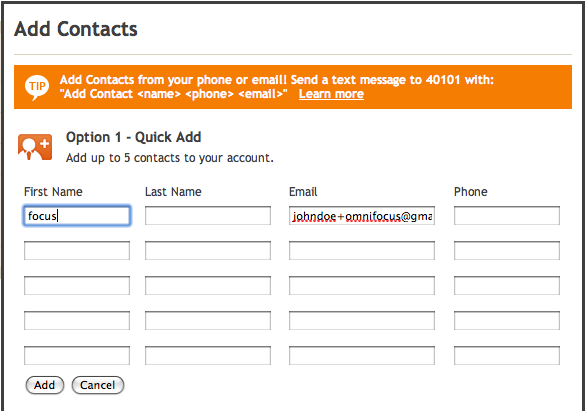Select the third row Phone field

pyautogui.click(x=507, y=285)
